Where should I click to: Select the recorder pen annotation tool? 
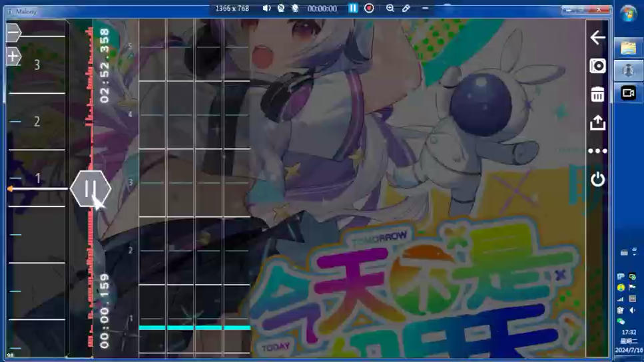[406, 8]
